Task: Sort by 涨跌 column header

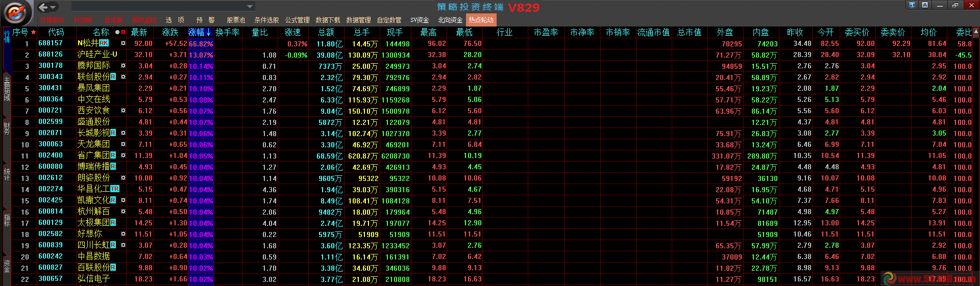Action: pos(170,32)
